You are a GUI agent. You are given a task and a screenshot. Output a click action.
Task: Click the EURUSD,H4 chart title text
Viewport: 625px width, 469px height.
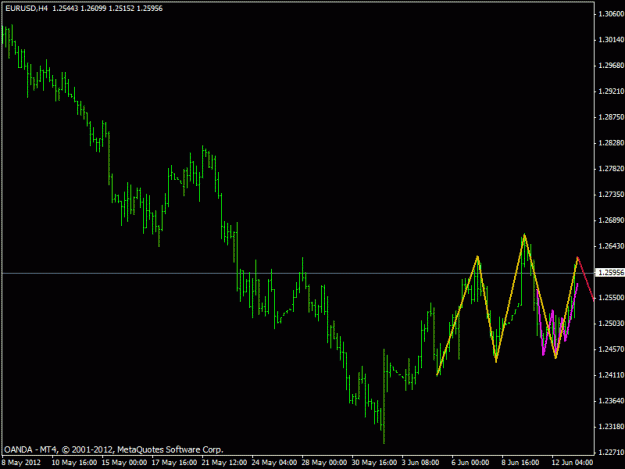pyautogui.click(x=26, y=8)
